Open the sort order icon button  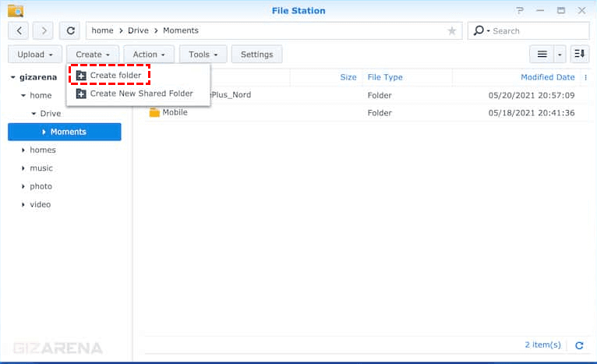coord(579,55)
